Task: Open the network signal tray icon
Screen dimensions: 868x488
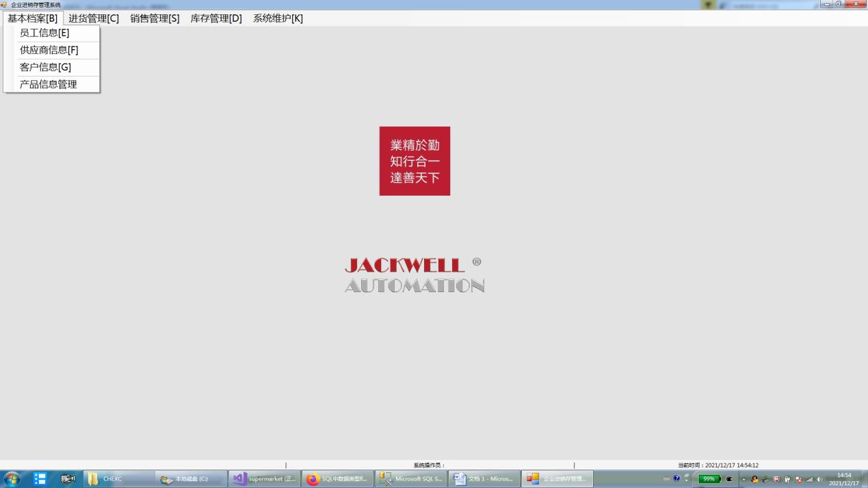Action: [x=809, y=479]
